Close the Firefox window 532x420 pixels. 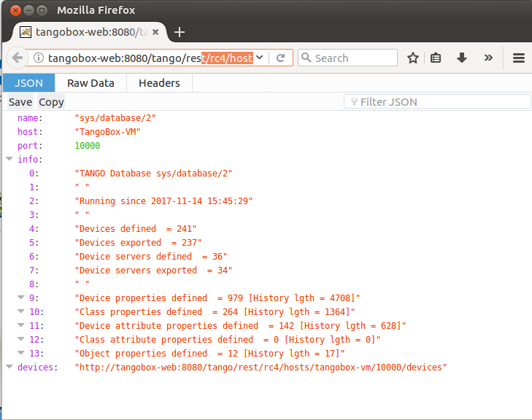coord(15,10)
